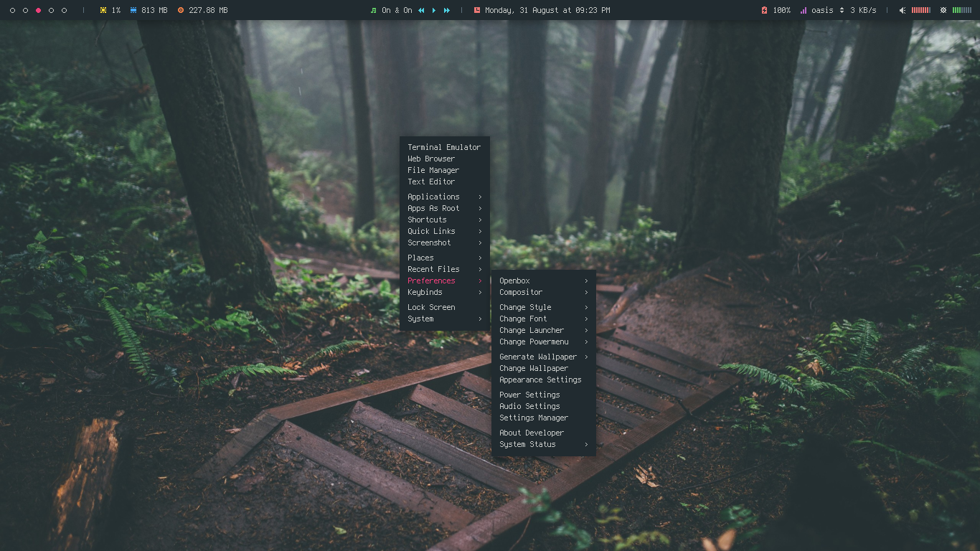The height and width of the screenshot is (551, 980).
Task: Launch Web Browser from the menu
Action: click(x=445, y=159)
